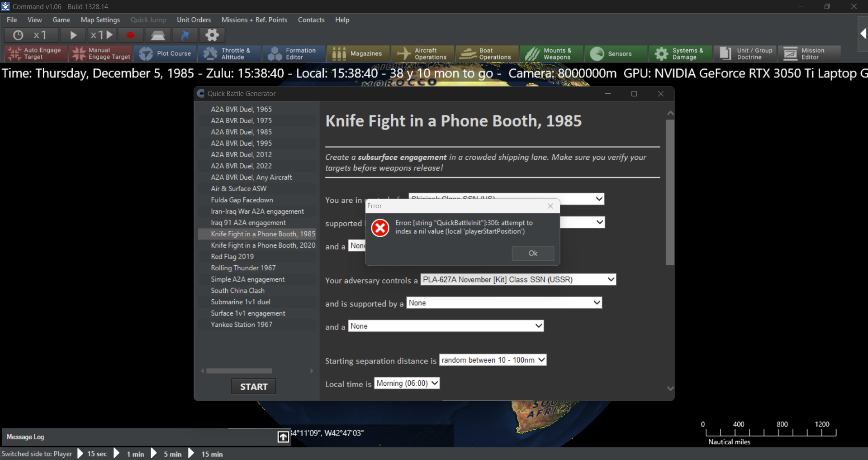The width and height of the screenshot is (868, 460).
Task: Activate the Plot Course tool
Action: click(x=165, y=53)
